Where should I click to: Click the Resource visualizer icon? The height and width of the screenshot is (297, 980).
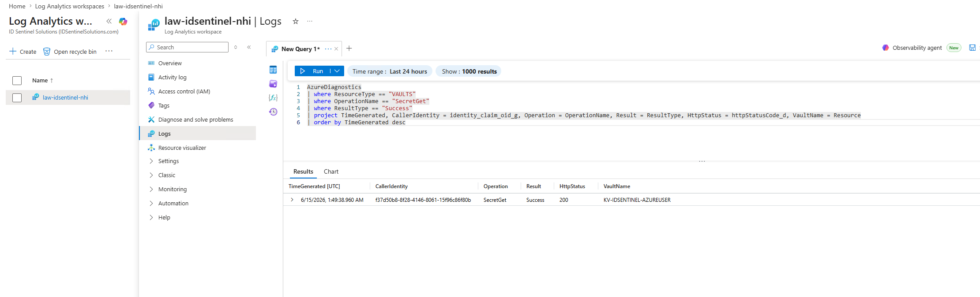(x=151, y=148)
